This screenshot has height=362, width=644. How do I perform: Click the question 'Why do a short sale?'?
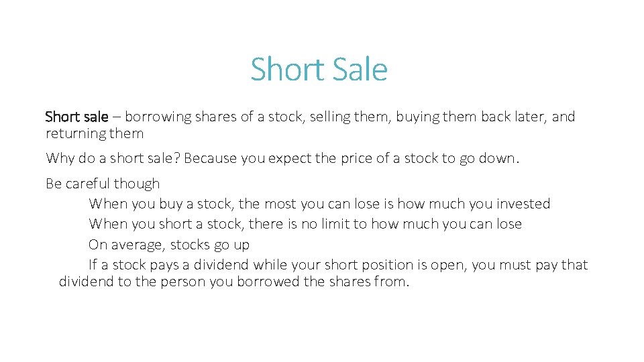(x=113, y=158)
